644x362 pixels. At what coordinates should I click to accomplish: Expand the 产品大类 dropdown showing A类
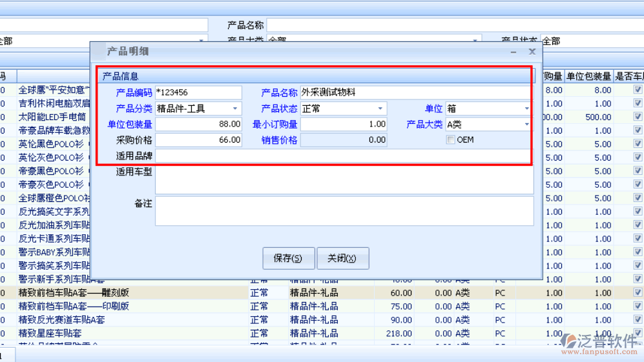[x=526, y=125]
